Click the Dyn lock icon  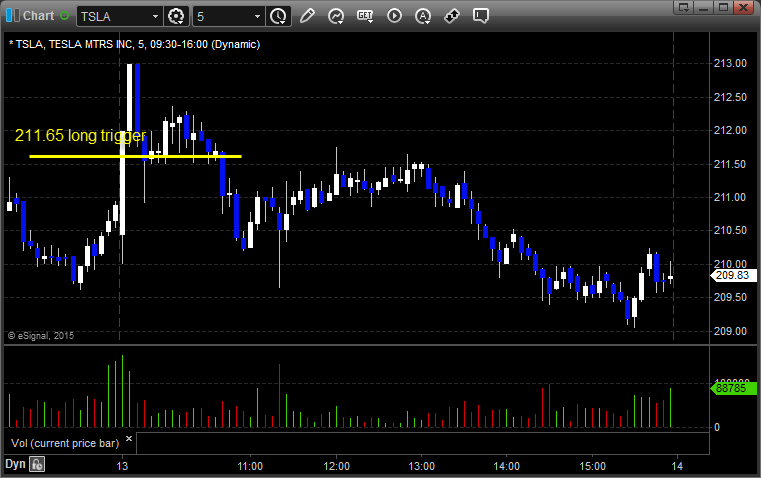click(x=37, y=464)
